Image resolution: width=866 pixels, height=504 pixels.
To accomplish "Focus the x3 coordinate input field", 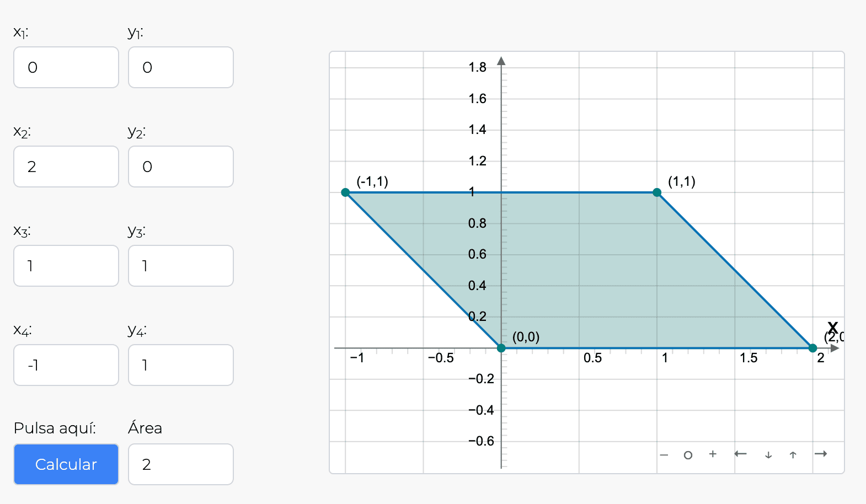I will point(66,266).
